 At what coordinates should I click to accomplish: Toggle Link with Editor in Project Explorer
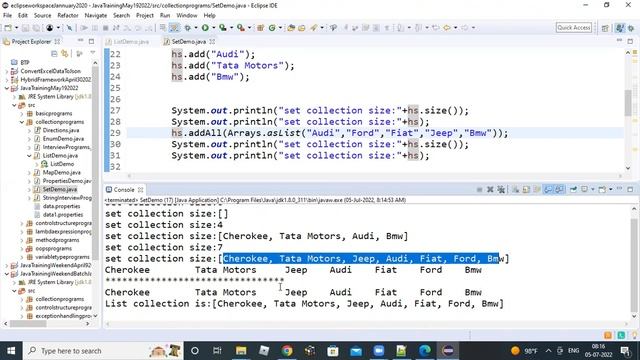[x=64, y=54]
